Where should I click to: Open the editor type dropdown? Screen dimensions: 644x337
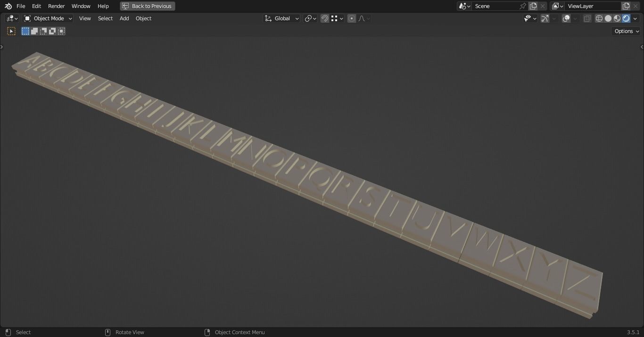point(12,18)
